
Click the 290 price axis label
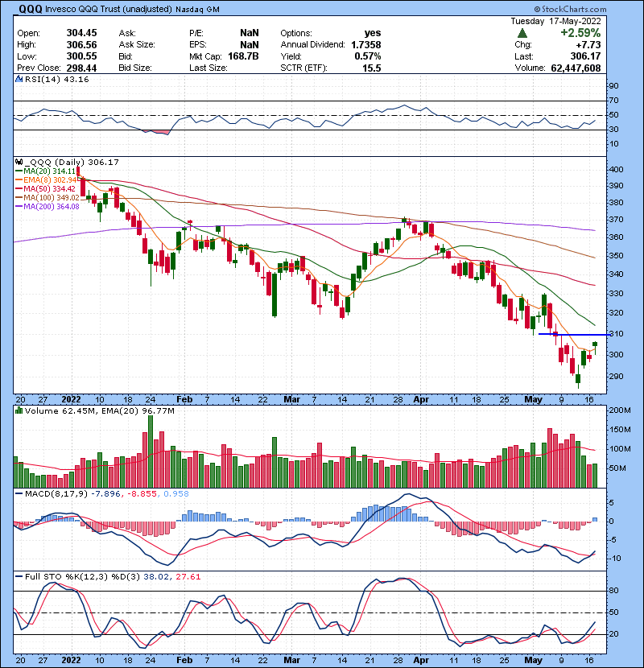coord(617,377)
